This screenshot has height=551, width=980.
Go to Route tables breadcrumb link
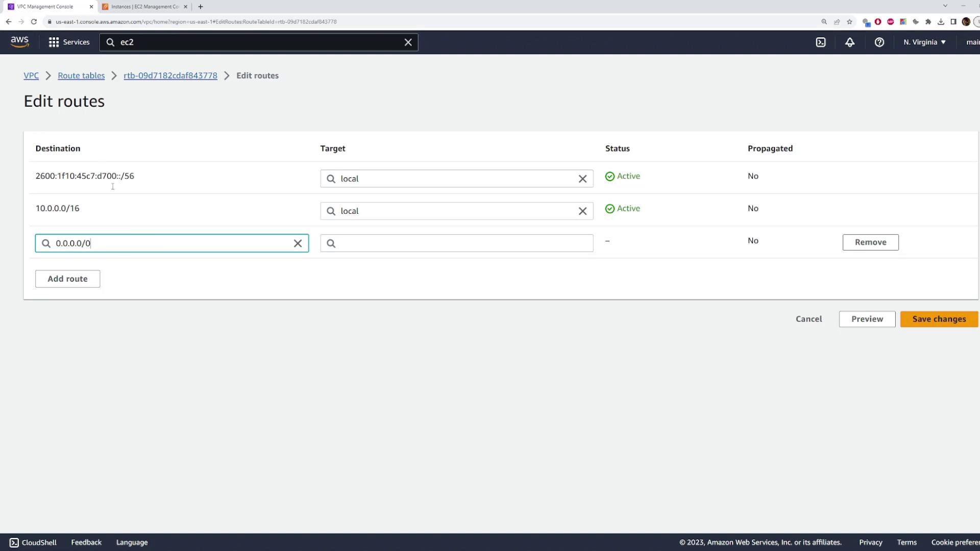pos(81,76)
